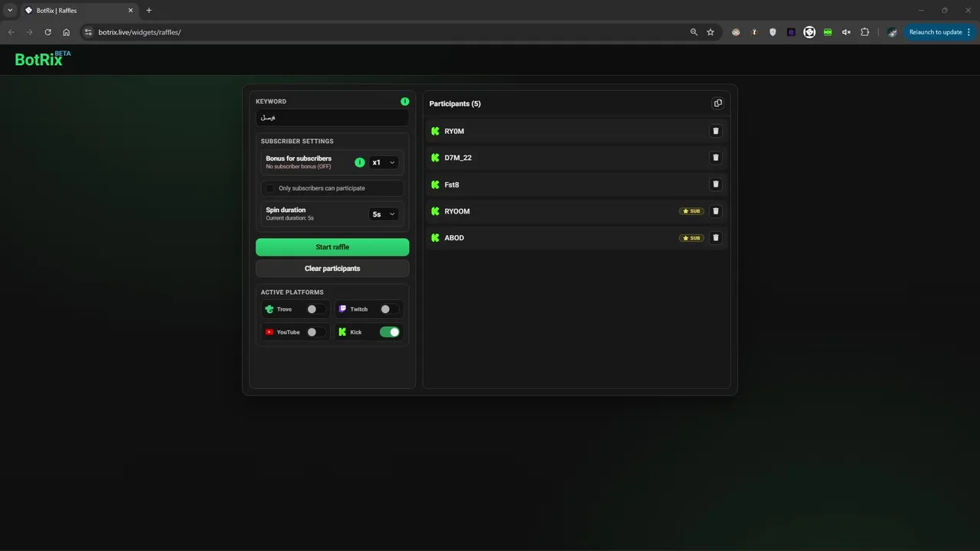Click the SUB badge on RYOOM
Image resolution: width=980 pixels, height=551 pixels.
(x=691, y=211)
